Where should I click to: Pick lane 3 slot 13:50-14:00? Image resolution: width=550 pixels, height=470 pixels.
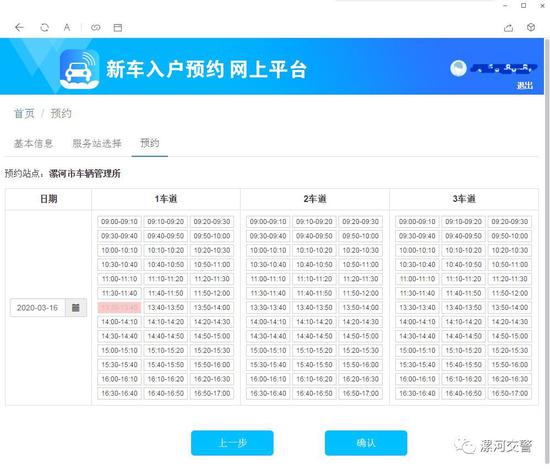click(510, 308)
